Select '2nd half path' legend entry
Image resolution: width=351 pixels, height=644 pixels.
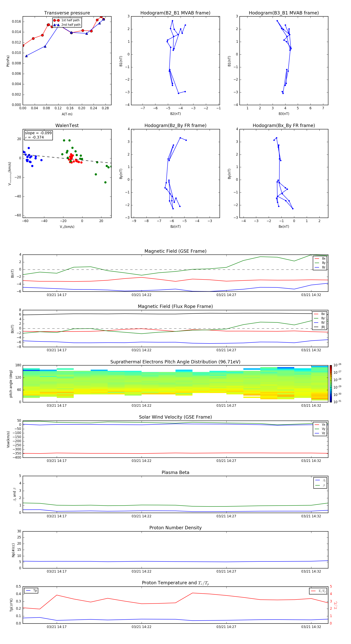tap(67, 25)
